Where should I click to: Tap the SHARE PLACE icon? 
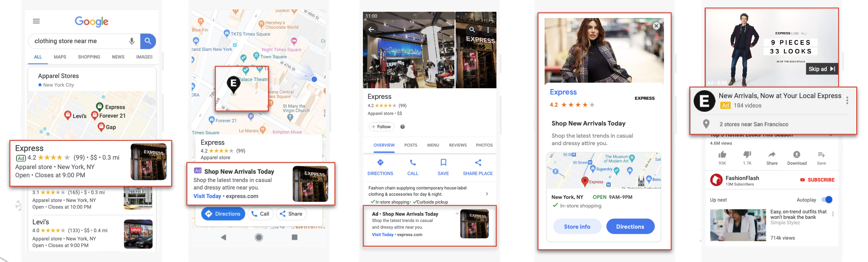478,162
